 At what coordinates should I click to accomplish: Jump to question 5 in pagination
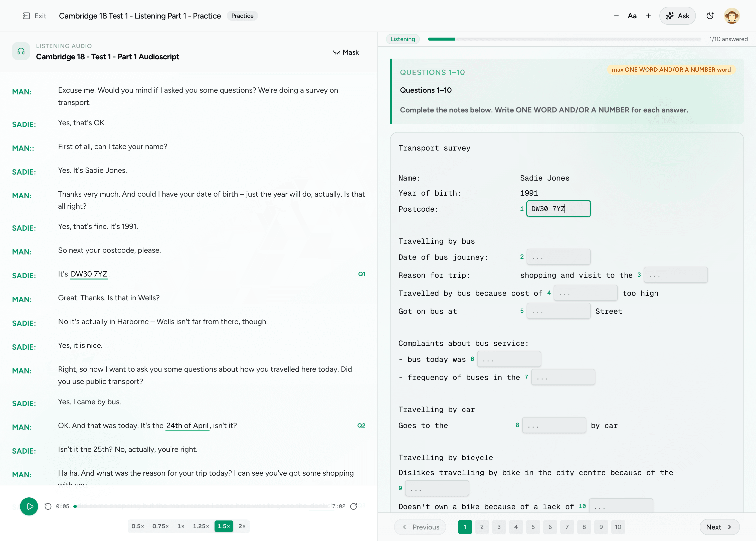coord(533,527)
